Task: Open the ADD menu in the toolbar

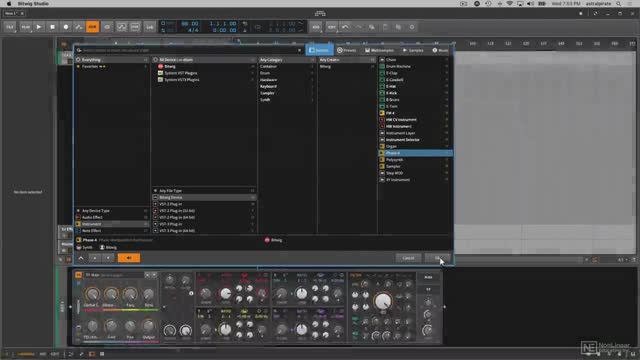Action: (x=316, y=27)
